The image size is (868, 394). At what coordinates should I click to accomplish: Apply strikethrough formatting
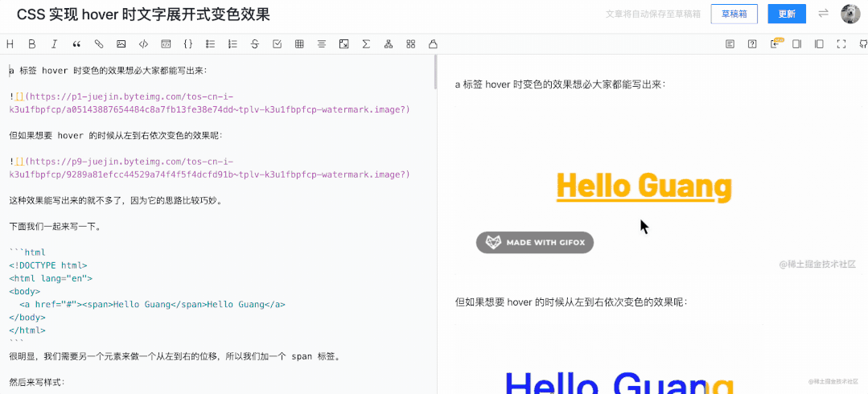[255, 44]
